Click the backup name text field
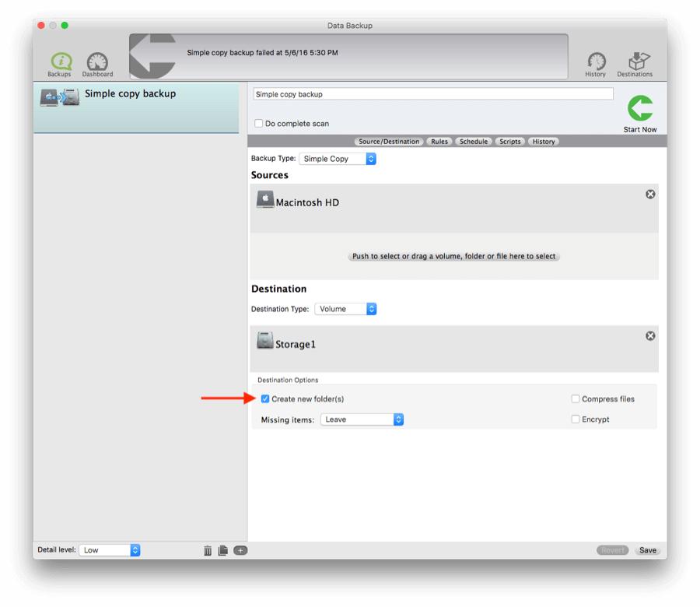700x607 pixels. [431, 93]
